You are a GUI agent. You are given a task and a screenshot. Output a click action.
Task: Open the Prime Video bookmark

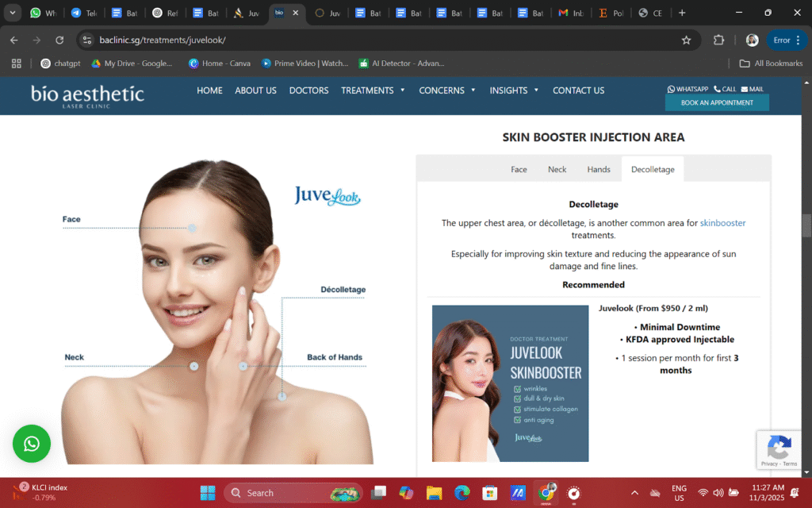point(304,63)
